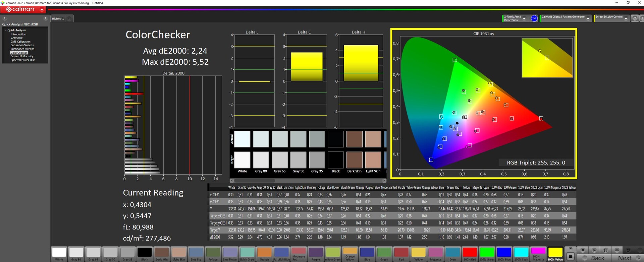This screenshot has width=644, height=262.
Task: Open the Direct Display Control dropdown
Action: click(626, 19)
